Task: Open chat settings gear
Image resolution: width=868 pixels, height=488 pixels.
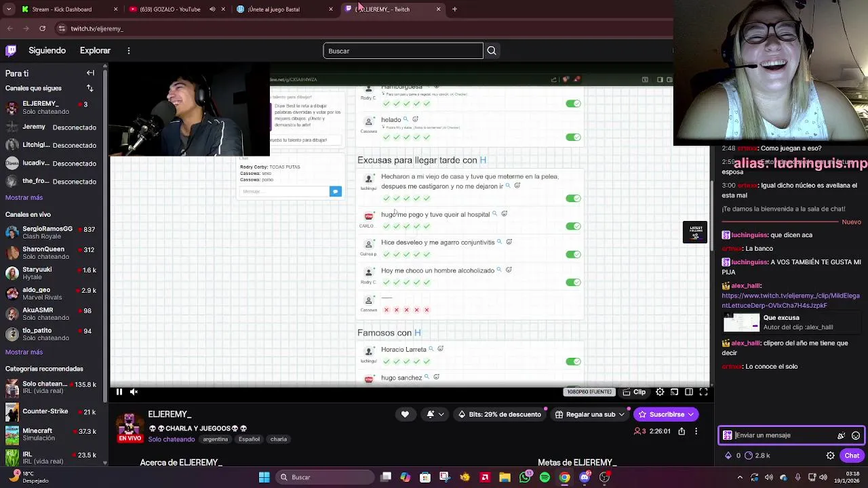Action: click(x=831, y=455)
